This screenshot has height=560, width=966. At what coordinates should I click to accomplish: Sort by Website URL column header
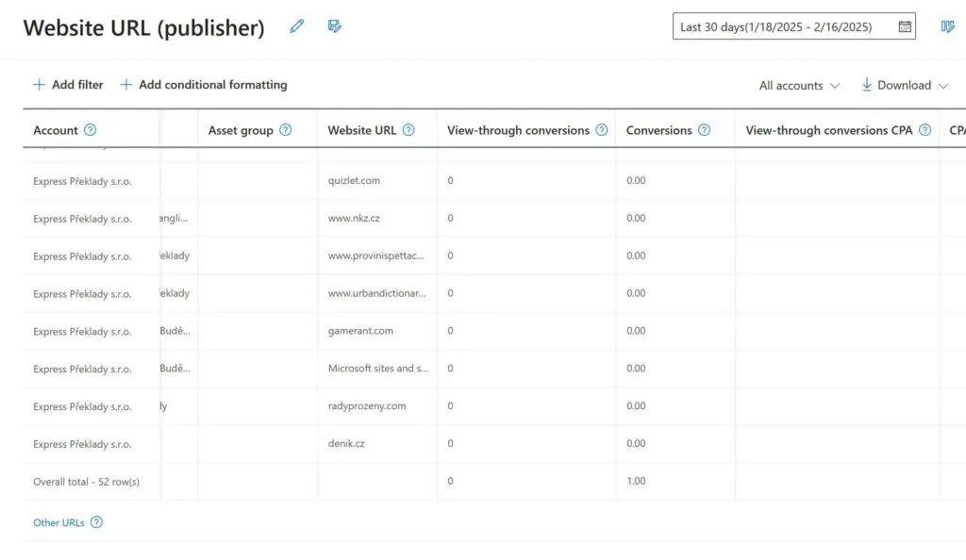point(361,130)
